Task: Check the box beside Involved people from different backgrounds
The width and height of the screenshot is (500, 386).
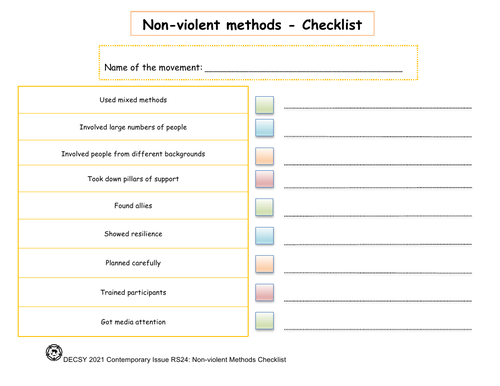Action: (x=264, y=156)
